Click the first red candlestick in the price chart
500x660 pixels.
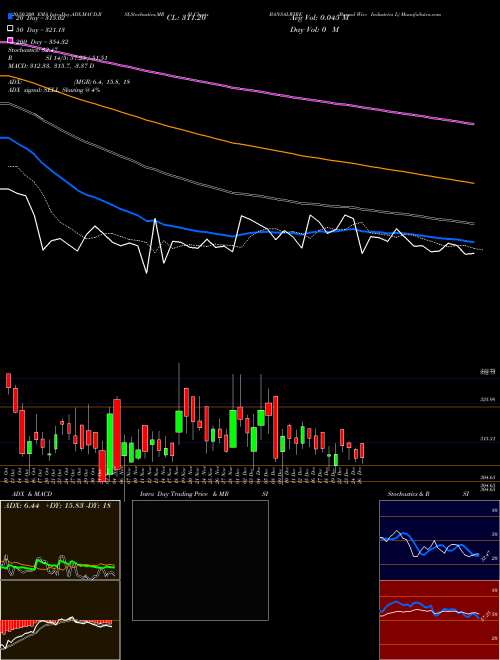[8, 380]
